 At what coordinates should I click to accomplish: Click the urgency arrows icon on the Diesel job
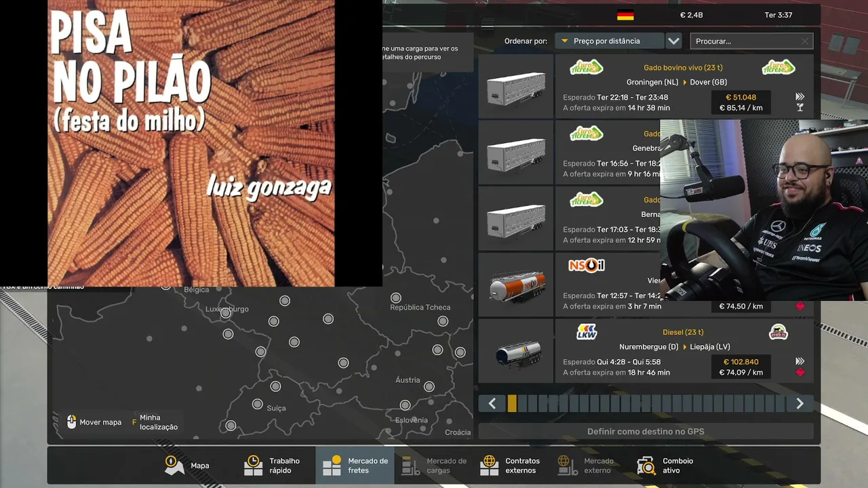[800, 362]
